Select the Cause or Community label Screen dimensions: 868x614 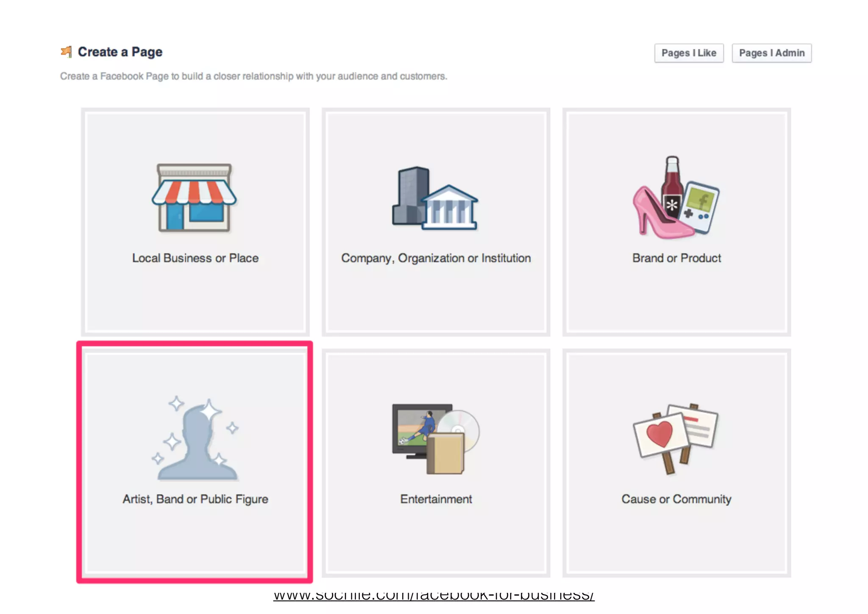point(676,499)
